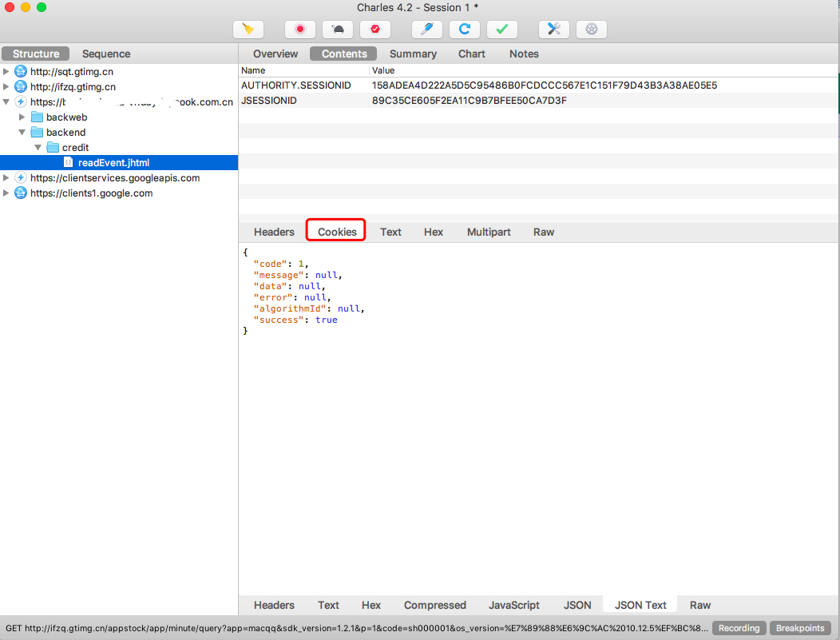Open the Chart tab
Image resolution: width=840 pixels, height=640 pixels.
point(471,54)
